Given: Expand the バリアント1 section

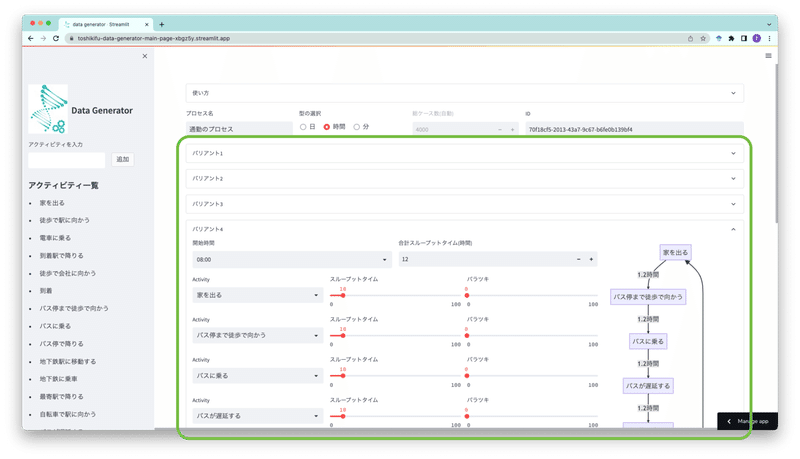Looking at the screenshot, I should coord(464,153).
